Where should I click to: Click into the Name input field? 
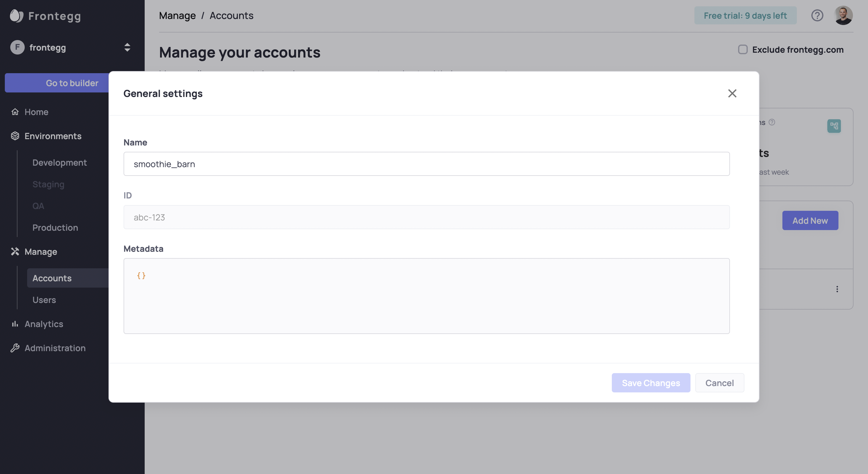click(x=426, y=164)
